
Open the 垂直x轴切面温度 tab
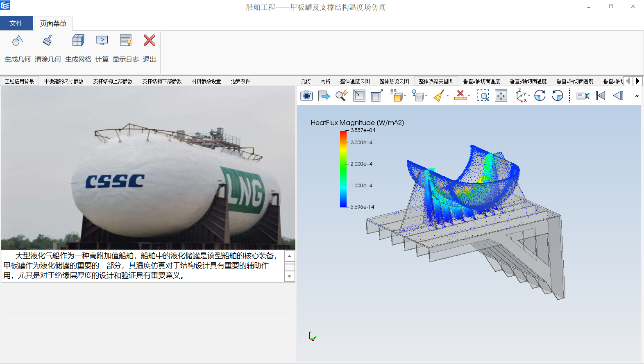click(481, 81)
